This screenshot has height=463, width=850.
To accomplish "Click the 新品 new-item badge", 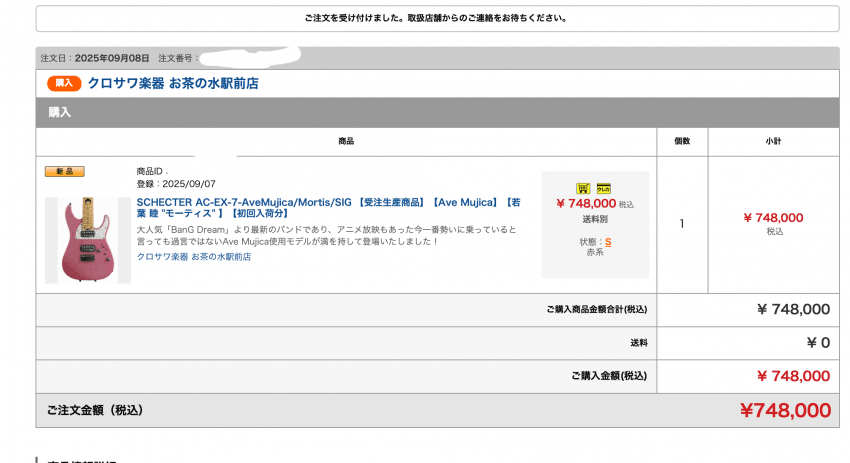I will pyautogui.click(x=65, y=171).
